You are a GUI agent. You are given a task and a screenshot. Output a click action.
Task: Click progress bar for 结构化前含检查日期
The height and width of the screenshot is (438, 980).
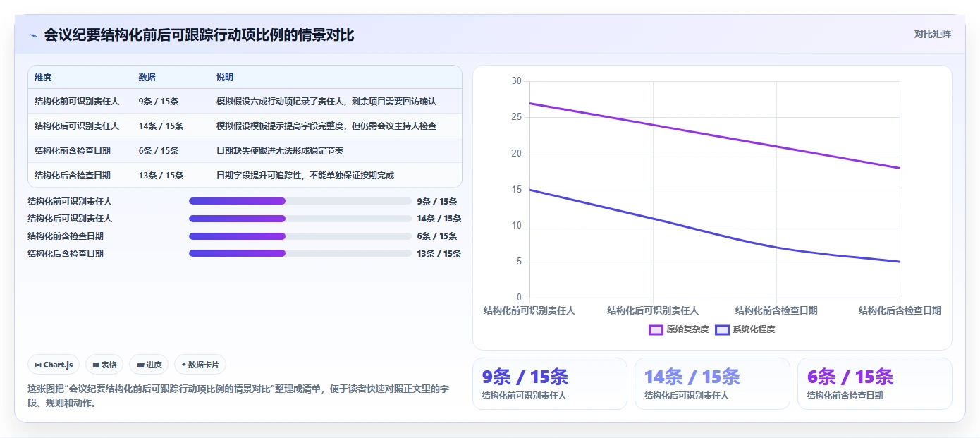(300, 236)
